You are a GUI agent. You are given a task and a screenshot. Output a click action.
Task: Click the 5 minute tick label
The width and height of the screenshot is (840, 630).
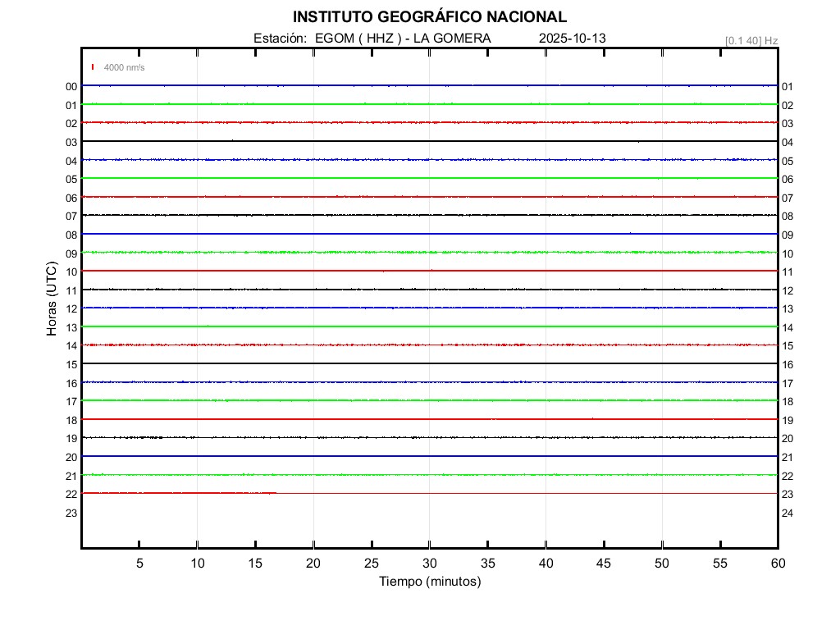pos(139,564)
